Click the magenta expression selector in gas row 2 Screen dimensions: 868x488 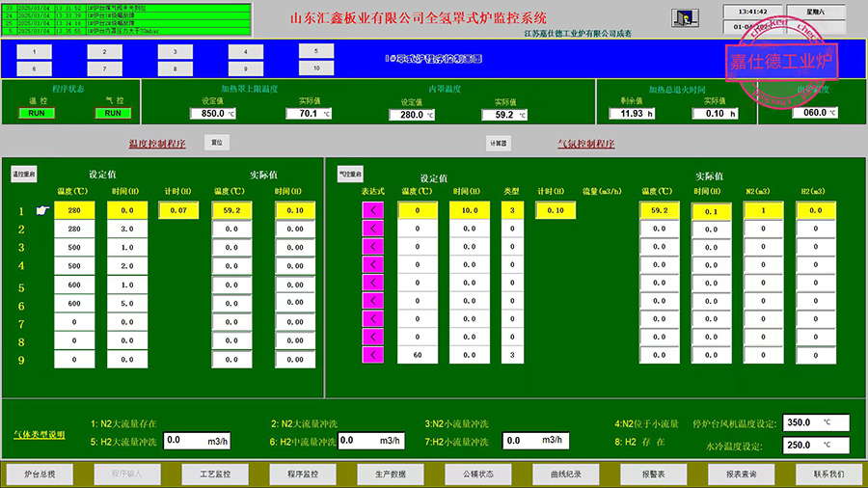(x=372, y=229)
